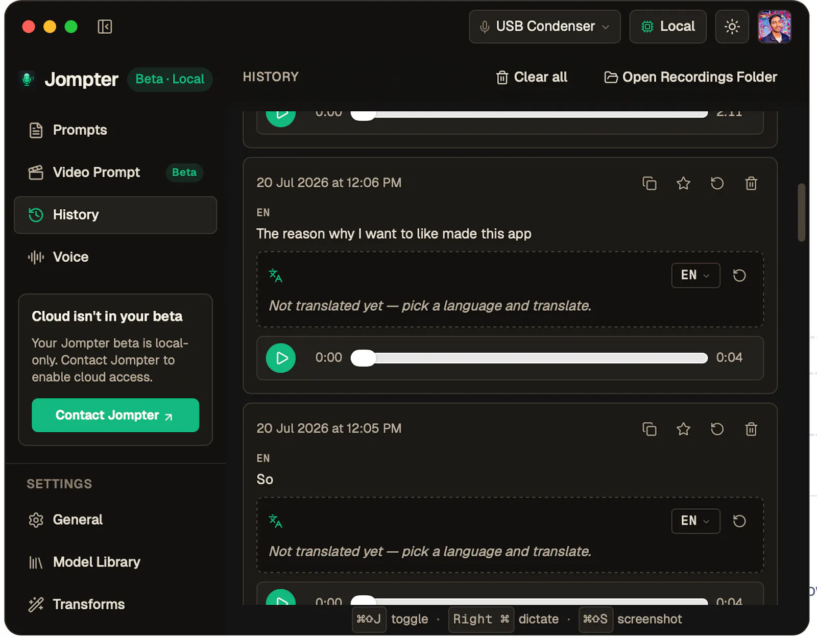Click timestamp "20 Jul 2026 at 12:06 PM"
The width and height of the screenshot is (817, 644).
click(x=329, y=183)
